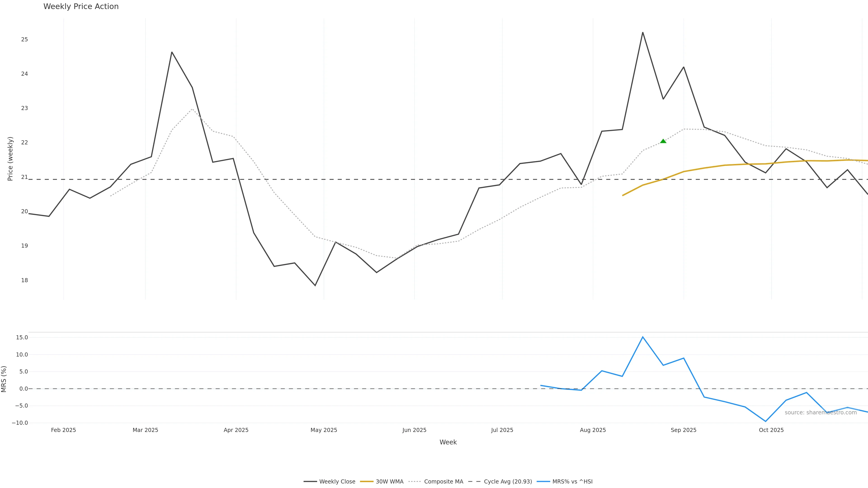This screenshot has height=488, width=868.
Task: Toggle the Weekly Close series label in legend
Action: pyautogui.click(x=337, y=482)
